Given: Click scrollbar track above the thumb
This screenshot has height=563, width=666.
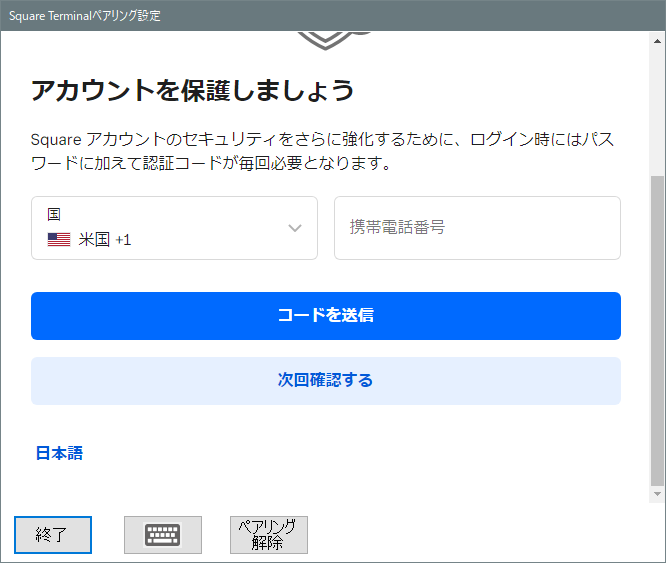Looking at the screenshot, I should [x=657, y=110].
